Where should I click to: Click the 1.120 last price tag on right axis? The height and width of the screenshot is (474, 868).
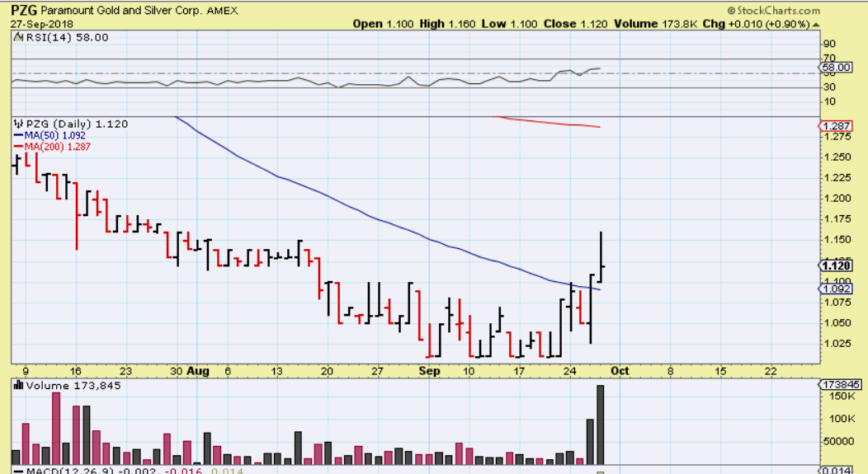[x=835, y=266]
